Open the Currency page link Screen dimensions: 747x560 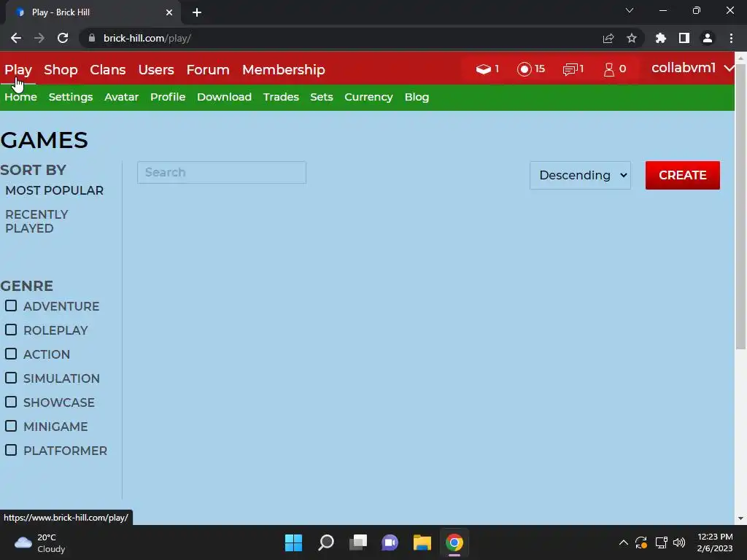click(x=368, y=97)
